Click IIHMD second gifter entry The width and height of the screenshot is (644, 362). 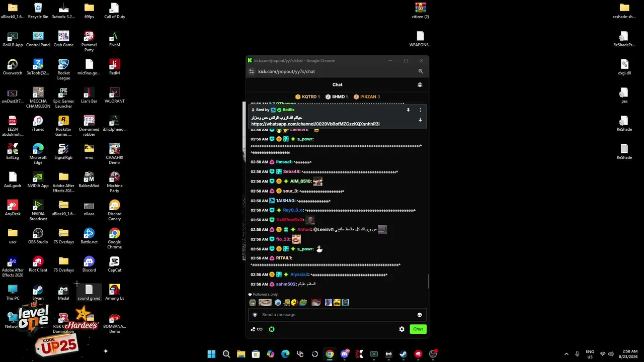point(337,97)
